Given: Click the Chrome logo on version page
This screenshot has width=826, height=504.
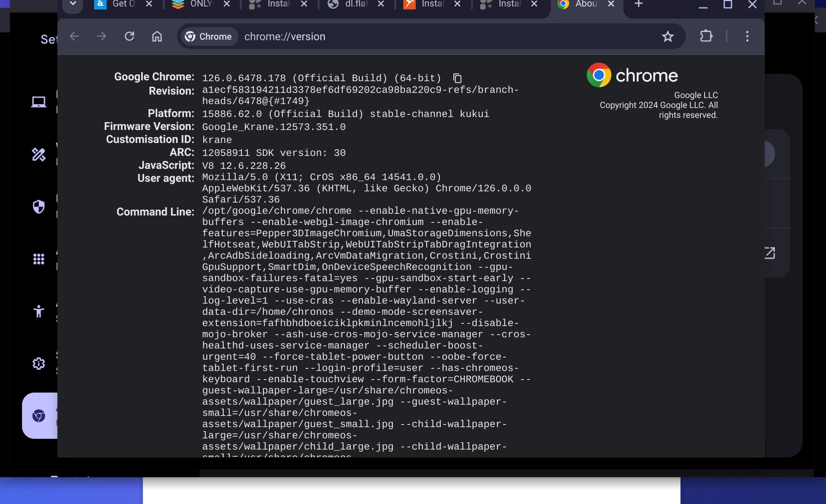Looking at the screenshot, I should (x=632, y=75).
